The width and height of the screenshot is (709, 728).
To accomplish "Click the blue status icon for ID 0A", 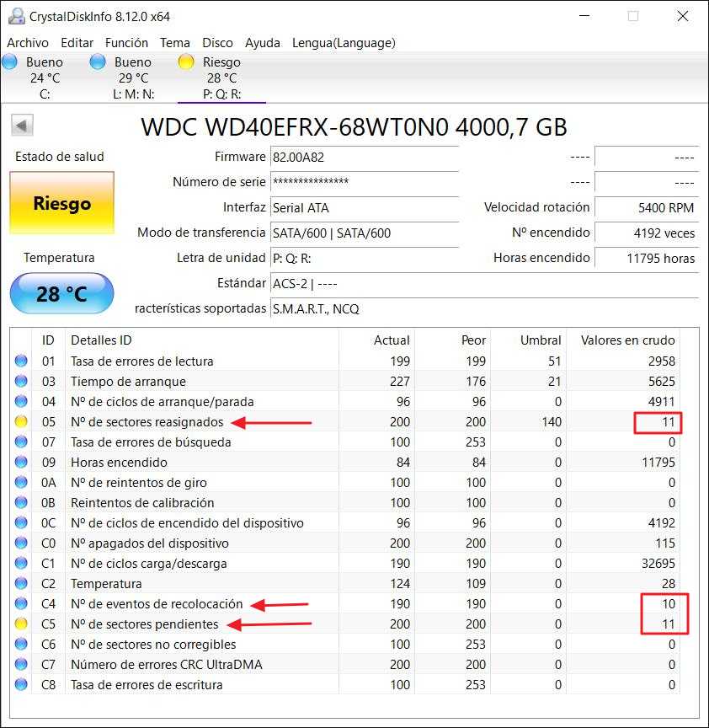I will [21, 482].
